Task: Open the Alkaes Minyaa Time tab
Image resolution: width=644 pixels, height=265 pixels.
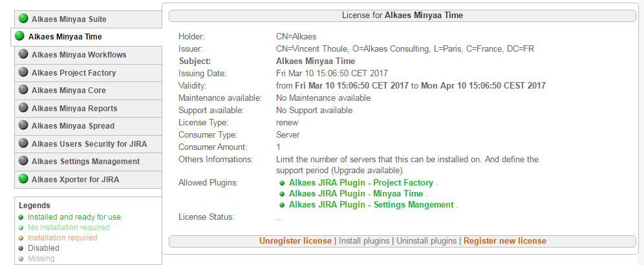Action: 65,37
